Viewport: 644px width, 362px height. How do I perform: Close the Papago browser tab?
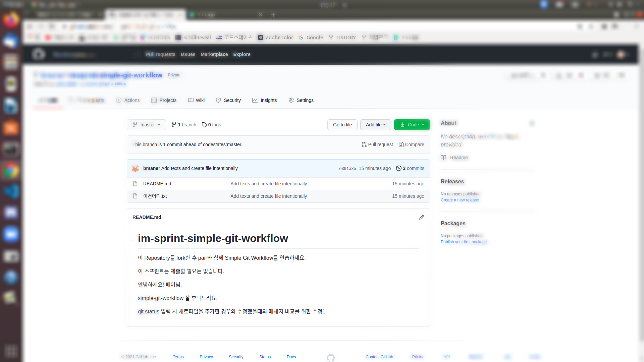261,15
